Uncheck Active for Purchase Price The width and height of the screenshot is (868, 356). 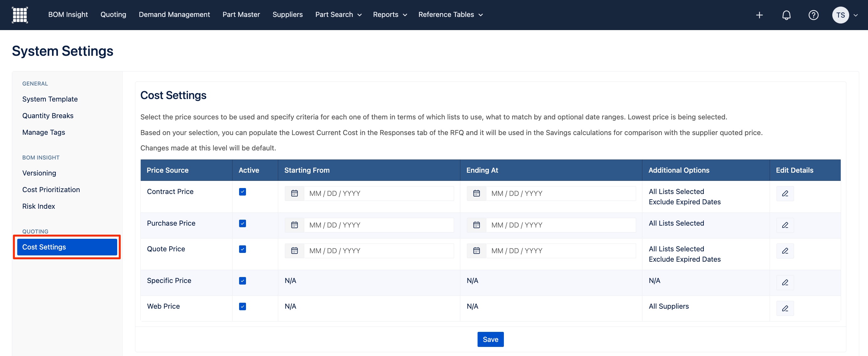pyautogui.click(x=242, y=223)
